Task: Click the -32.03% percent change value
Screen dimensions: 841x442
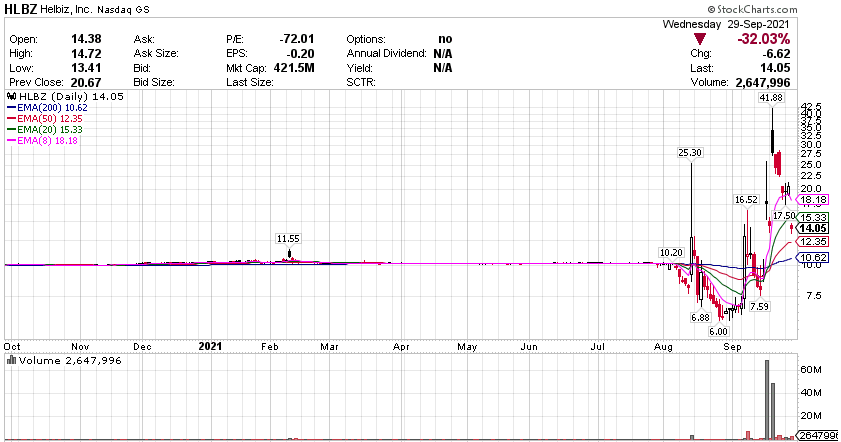Action: [763, 39]
